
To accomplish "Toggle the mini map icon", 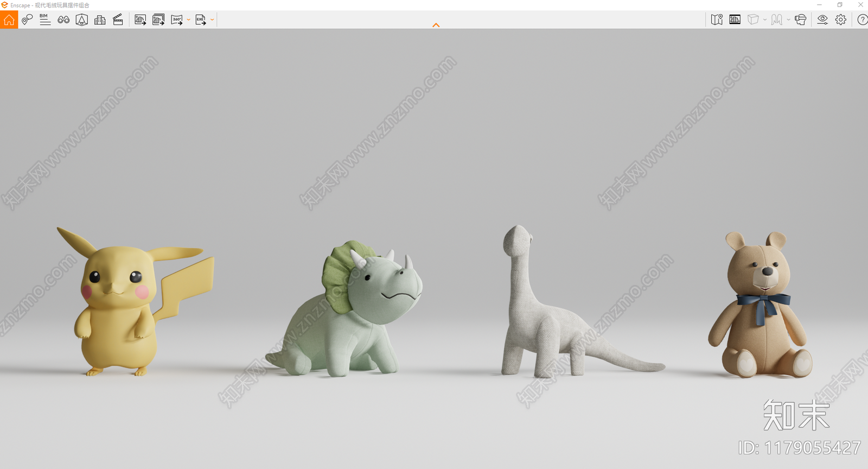I will pos(717,20).
